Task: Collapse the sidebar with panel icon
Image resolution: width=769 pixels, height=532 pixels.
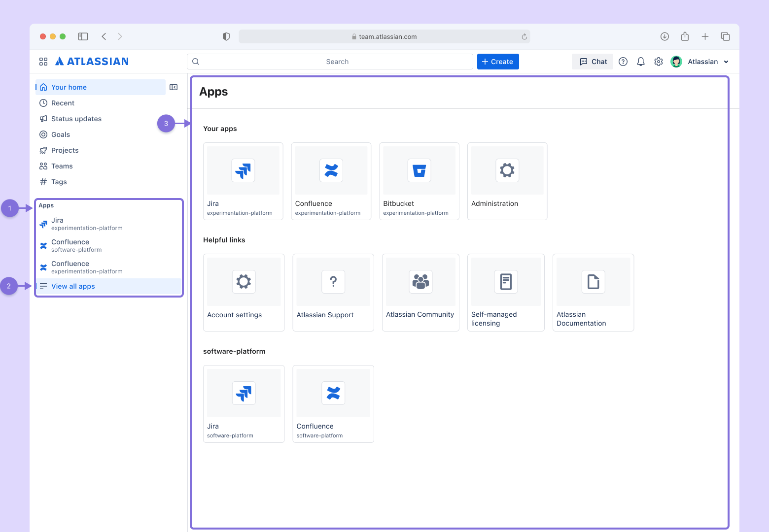Action: coord(174,87)
